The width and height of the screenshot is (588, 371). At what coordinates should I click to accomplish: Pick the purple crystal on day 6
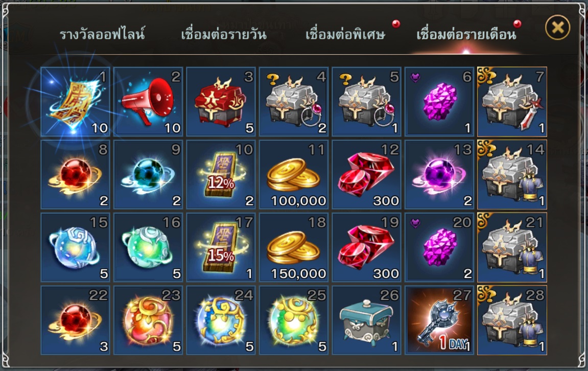pos(439,102)
